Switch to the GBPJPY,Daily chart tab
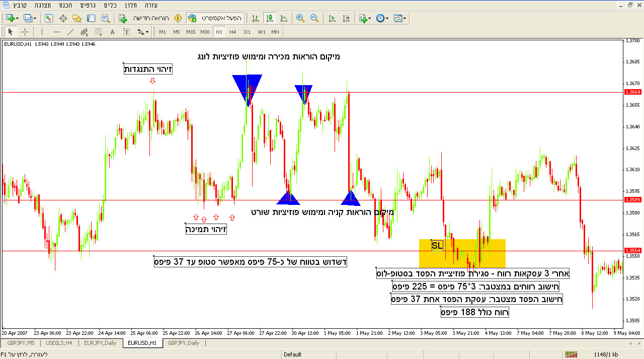 pyautogui.click(x=183, y=343)
